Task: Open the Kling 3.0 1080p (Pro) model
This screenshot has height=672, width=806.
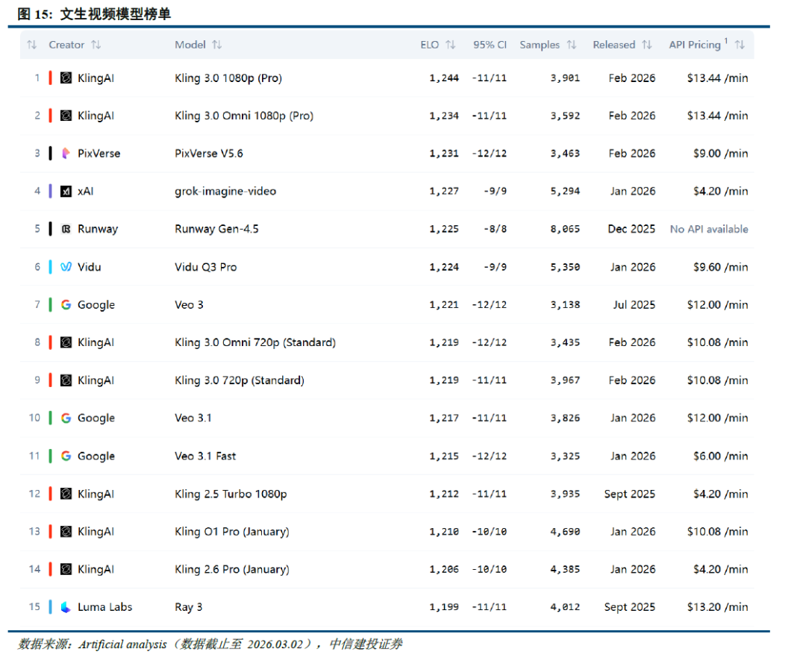Action: tap(228, 78)
